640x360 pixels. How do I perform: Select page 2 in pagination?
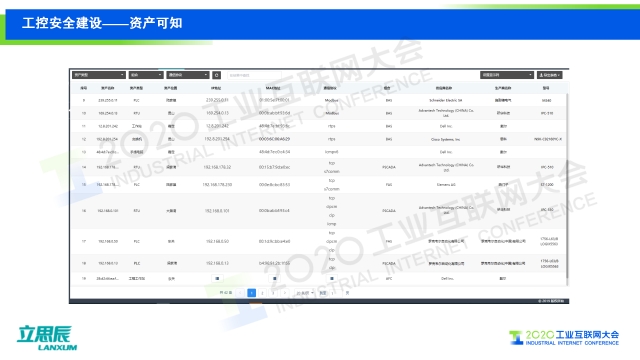point(262,293)
